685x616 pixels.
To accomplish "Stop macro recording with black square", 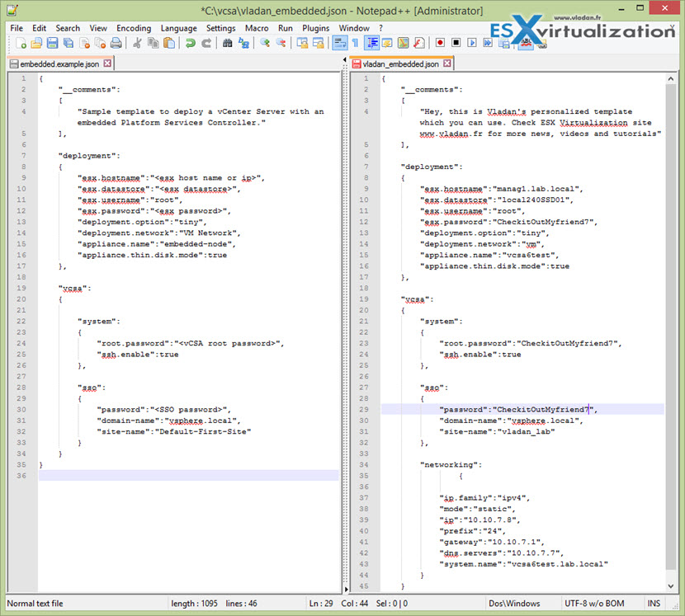I will pyautogui.click(x=456, y=43).
